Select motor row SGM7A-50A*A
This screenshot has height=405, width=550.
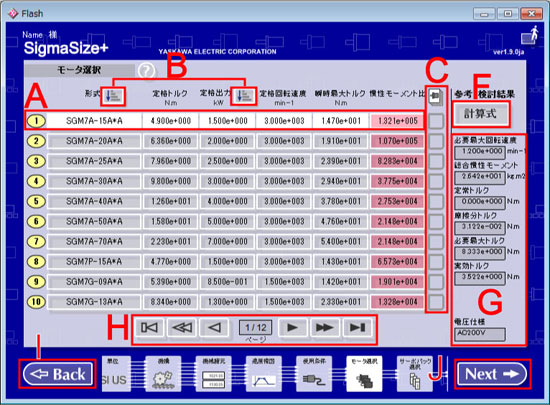coord(224,222)
